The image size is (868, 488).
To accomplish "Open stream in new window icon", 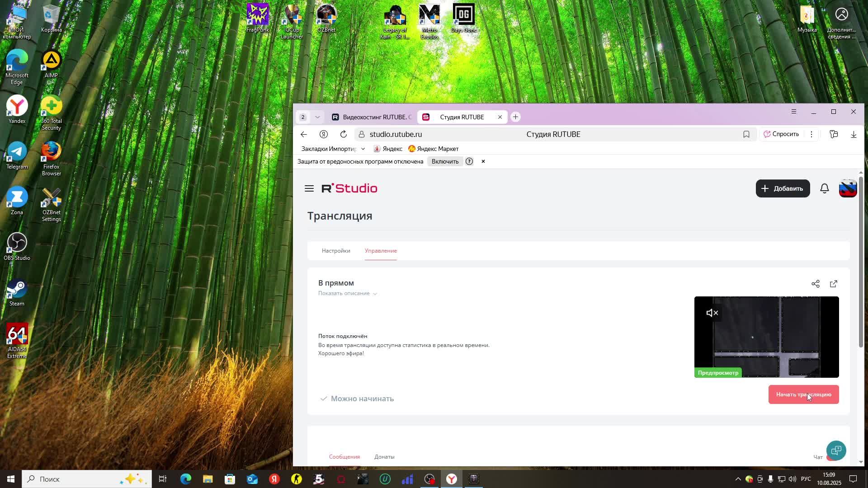I will click(x=833, y=284).
